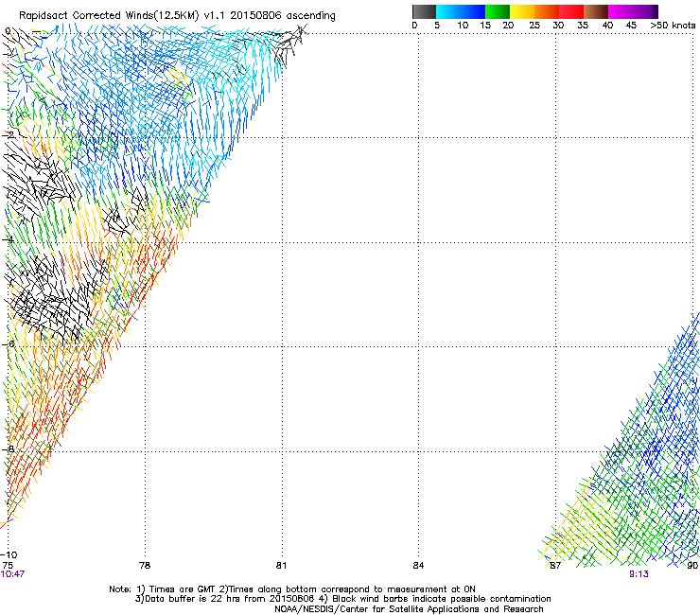
Task: Click the legend label 10
Action: (463, 26)
